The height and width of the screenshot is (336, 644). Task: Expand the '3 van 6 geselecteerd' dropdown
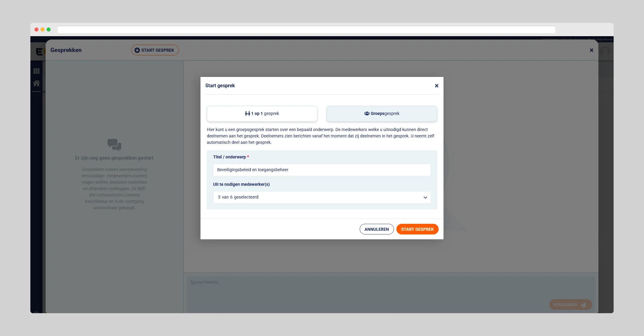pyautogui.click(x=322, y=197)
